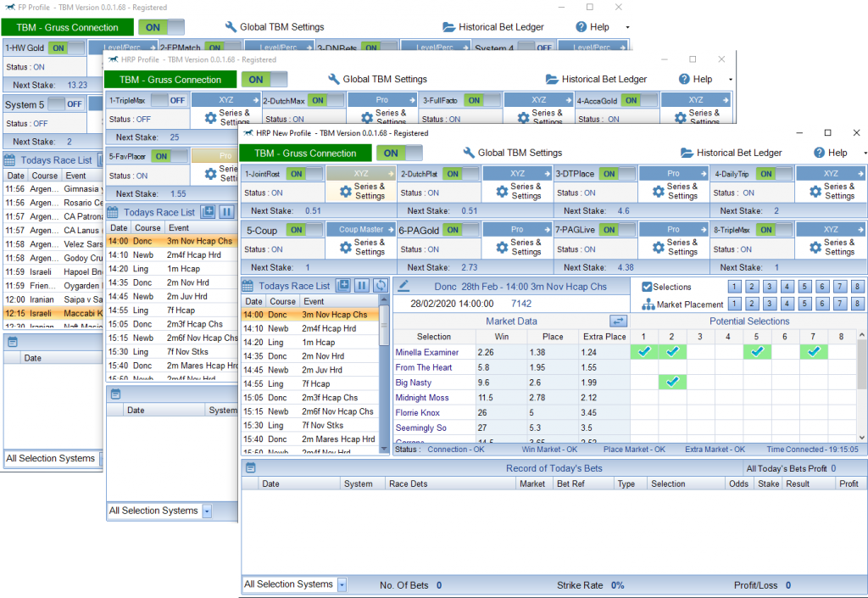Open Global TBM Settings wrench in the HRP Profile window
Screen dimensions: 868x598
coord(334,79)
